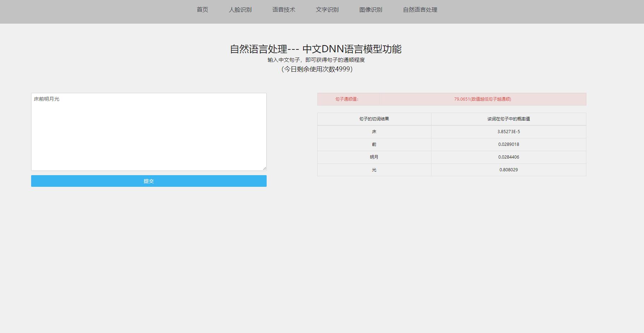This screenshot has width=644, height=333.
Task: Select the 文字识别 navigation link
Action: click(327, 10)
